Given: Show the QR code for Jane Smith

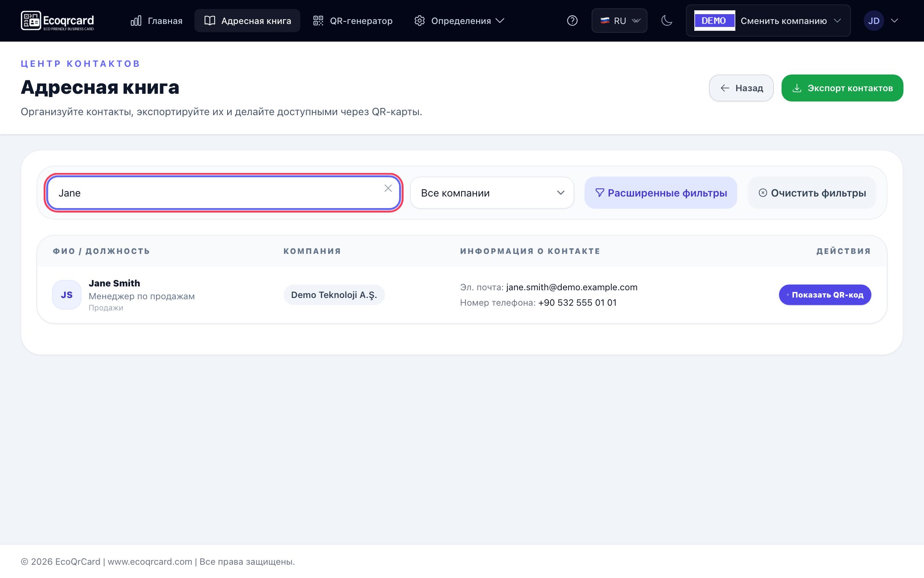Looking at the screenshot, I should (825, 295).
